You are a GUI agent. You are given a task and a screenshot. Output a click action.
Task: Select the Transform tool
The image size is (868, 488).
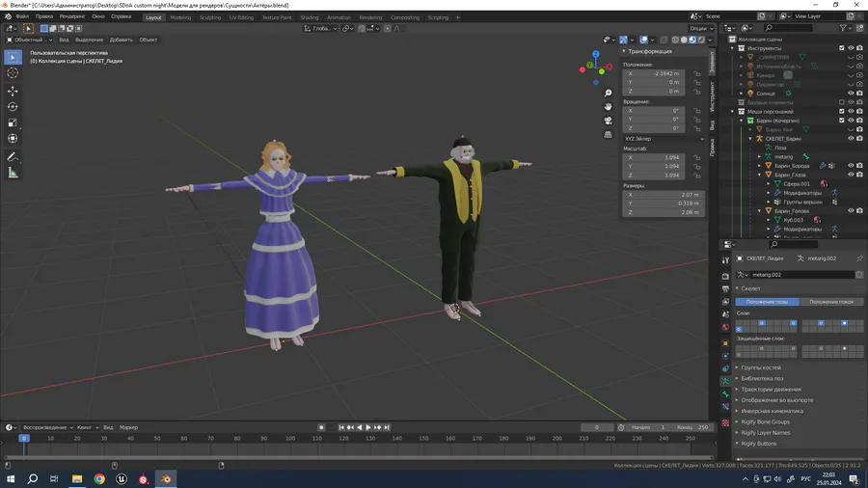pos(13,139)
